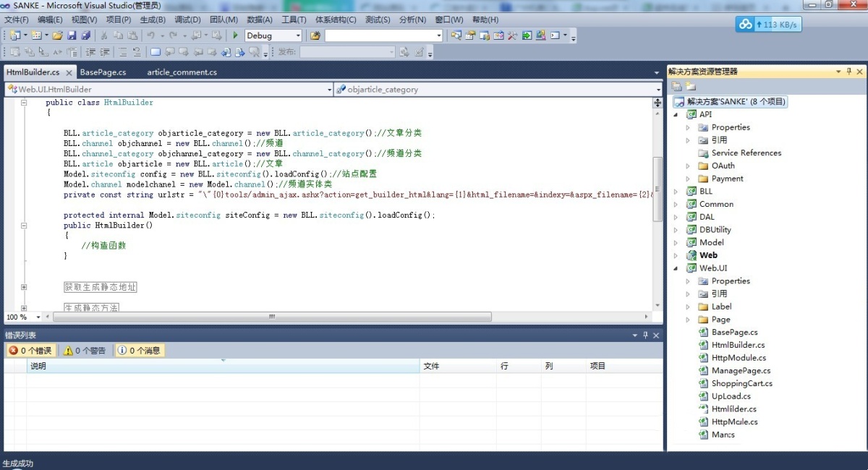Open the 调试(D) debug menu
This screenshot has height=470, width=868.
[x=187, y=20]
